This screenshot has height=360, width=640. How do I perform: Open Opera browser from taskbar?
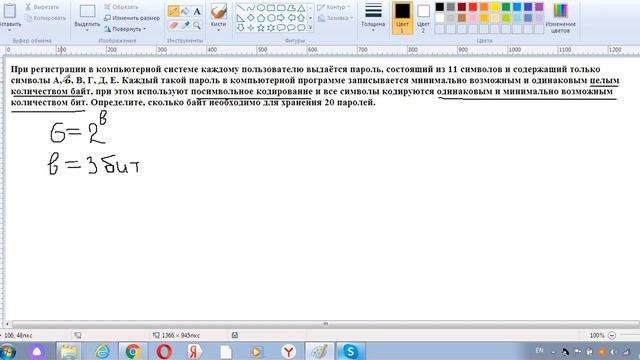[x=164, y=351]
